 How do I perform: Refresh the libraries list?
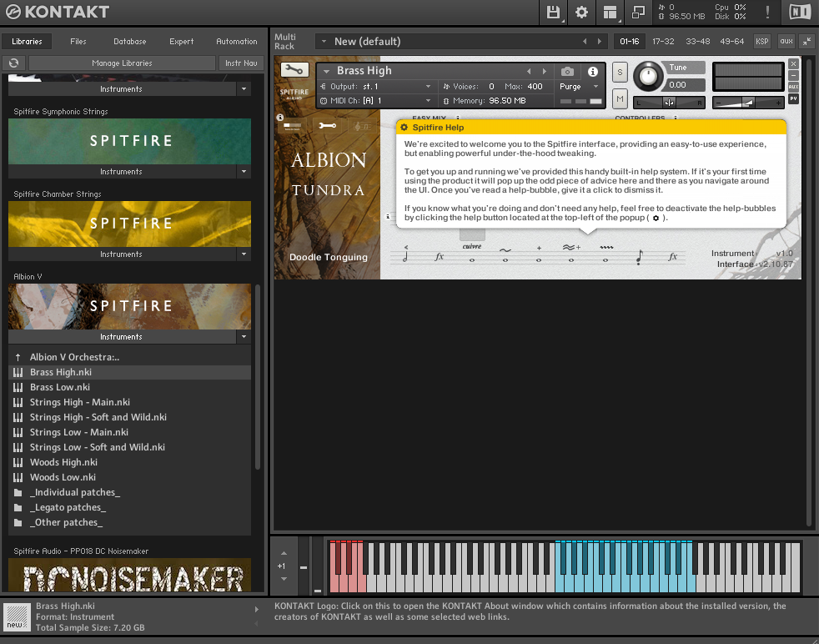[14, 63]
